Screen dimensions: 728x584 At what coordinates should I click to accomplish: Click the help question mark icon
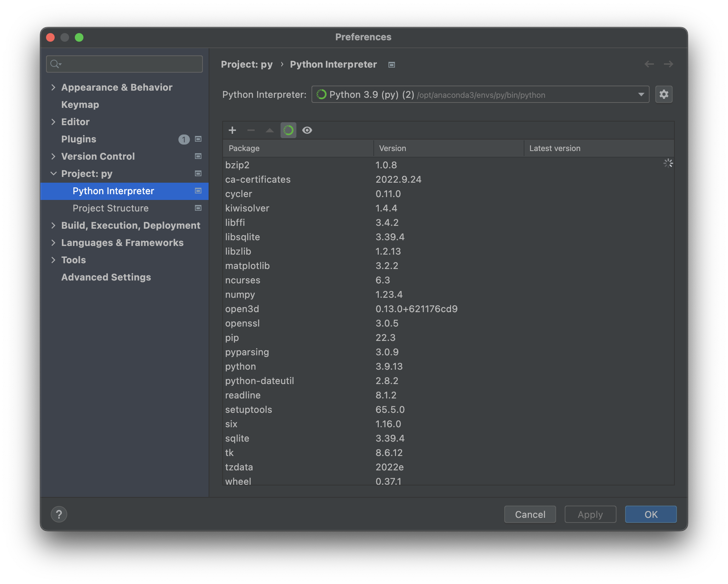(59, 514)
